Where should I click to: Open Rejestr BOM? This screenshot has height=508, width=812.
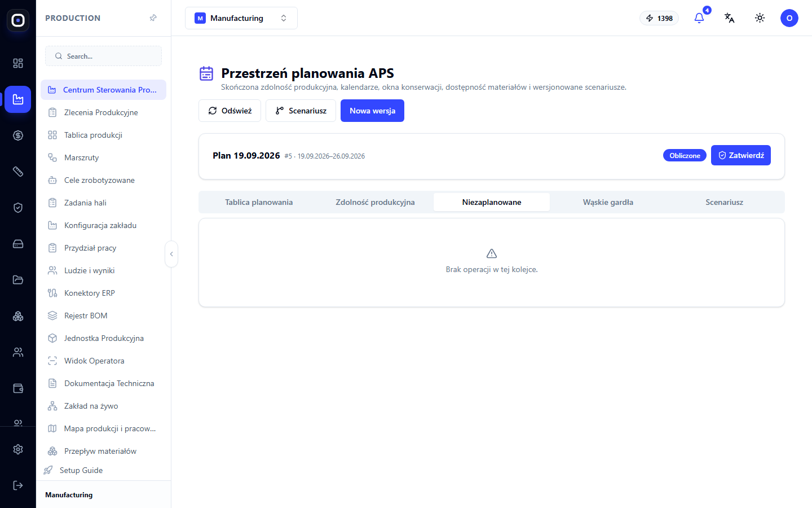[x=103, y=316]
